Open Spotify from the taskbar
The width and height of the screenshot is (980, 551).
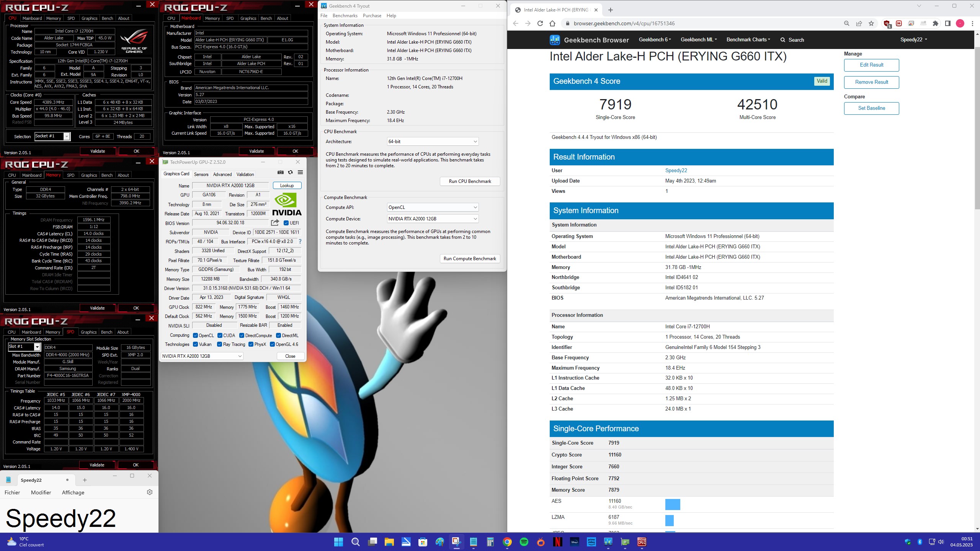click(x=524, y=542)
